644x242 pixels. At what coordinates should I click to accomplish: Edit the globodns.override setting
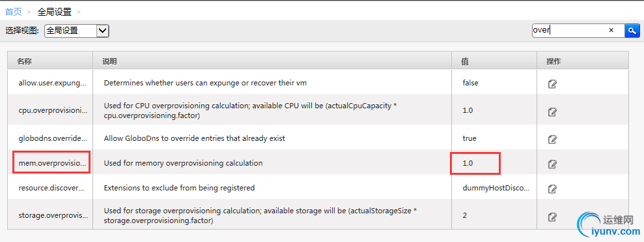coord(552,139)
